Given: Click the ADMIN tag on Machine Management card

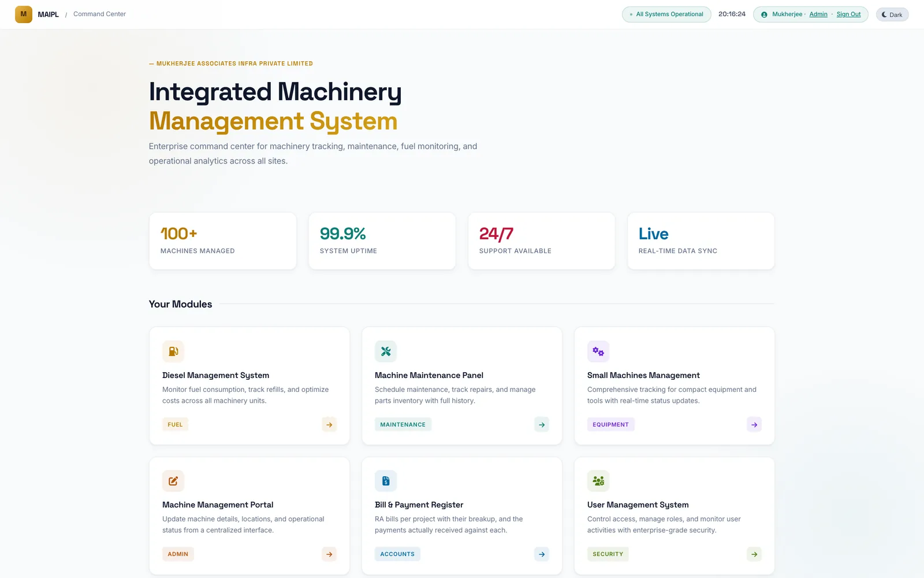Looking at the screenshot, I should [178, 554].
